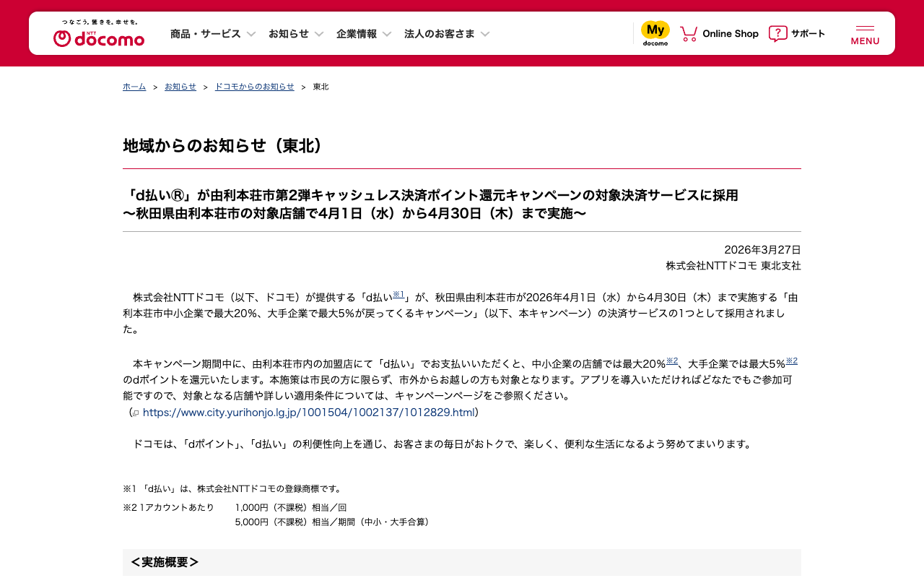Go to Online Shop text link

pos(731,34)
